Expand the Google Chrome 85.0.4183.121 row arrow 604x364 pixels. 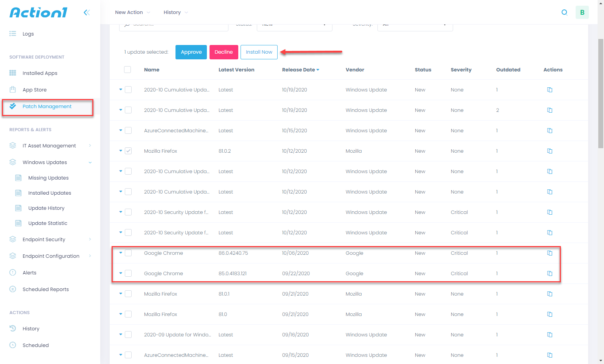click(121, 273)
